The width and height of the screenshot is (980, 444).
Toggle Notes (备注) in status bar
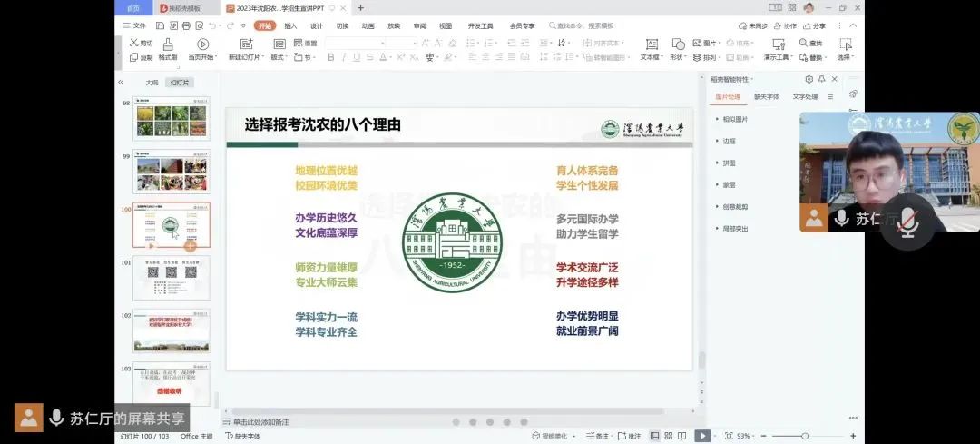point(597,436)
